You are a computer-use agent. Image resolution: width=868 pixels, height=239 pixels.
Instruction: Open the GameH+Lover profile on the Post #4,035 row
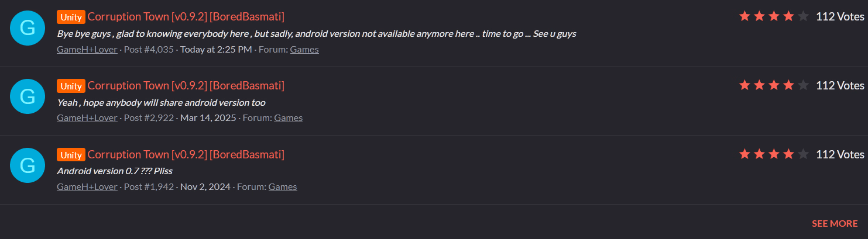[x=87, y=50]
